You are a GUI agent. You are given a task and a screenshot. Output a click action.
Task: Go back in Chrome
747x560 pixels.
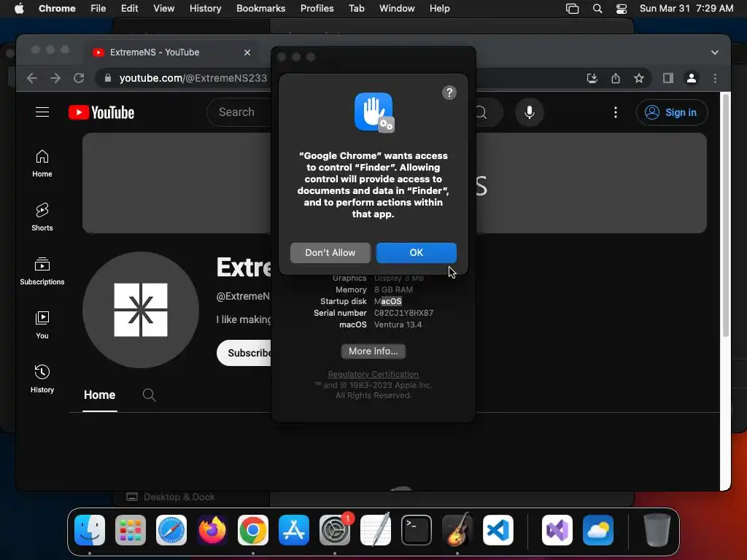(32, 78)
